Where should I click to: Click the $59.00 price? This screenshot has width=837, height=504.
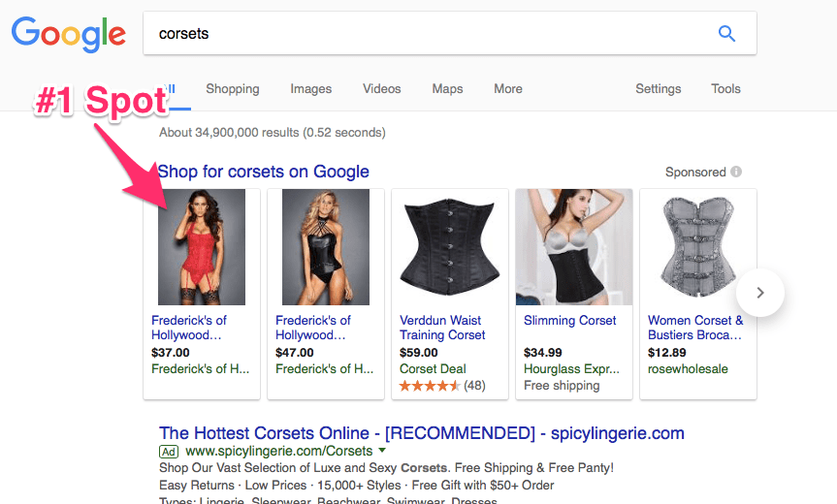pyautogui.click(x=419, y=353)
